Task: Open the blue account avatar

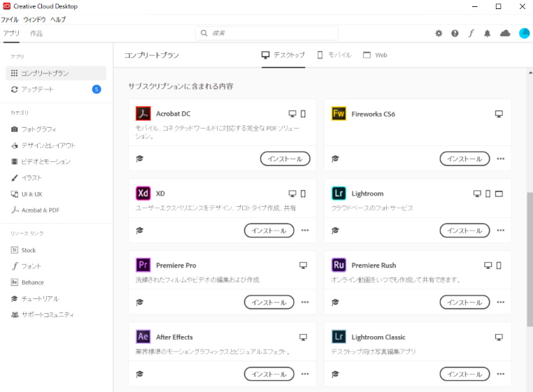Action: coord(524,34)
